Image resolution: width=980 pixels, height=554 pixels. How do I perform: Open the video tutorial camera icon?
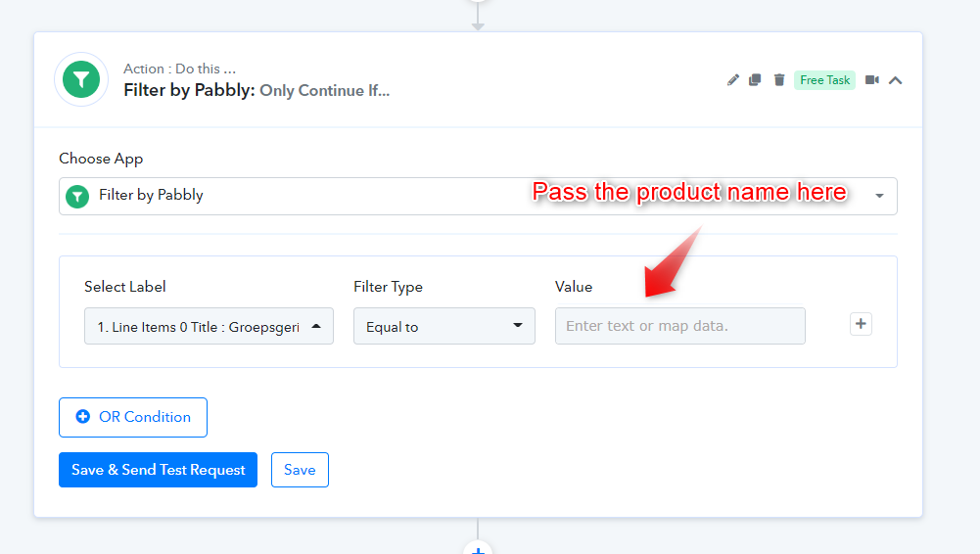[x=872, y=80]
